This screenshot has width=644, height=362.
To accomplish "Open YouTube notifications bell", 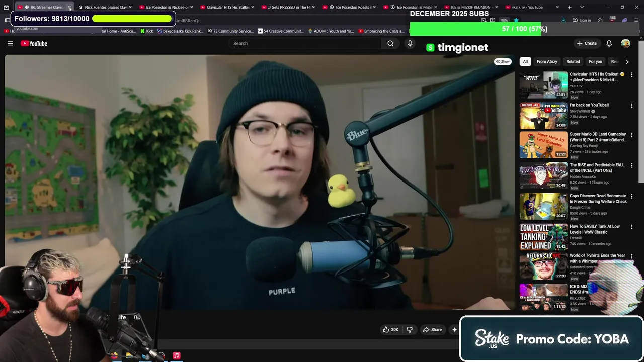I will pyautogui.click(x=609, y=44).
